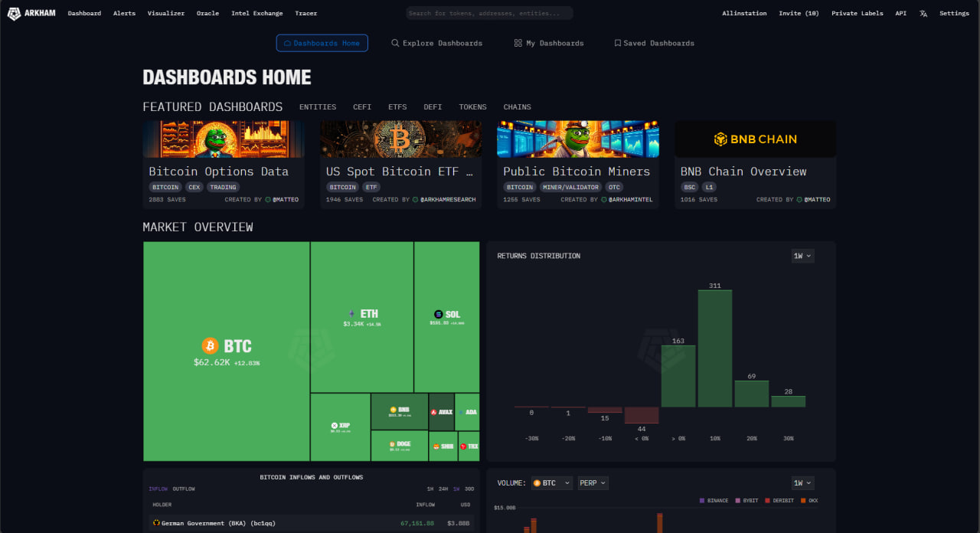980x533 pixels.
Task: Click the DOGE tile in the treemap
Action: click(400, 446)
